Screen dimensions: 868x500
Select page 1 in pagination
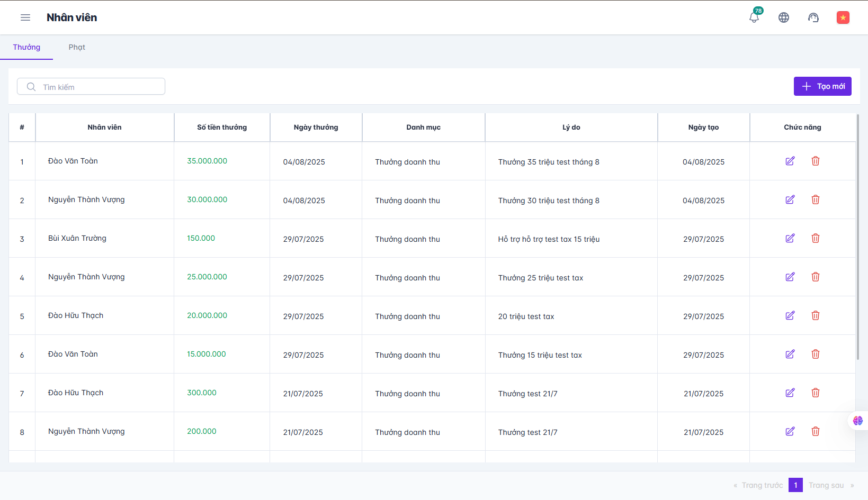click(795, 485)
